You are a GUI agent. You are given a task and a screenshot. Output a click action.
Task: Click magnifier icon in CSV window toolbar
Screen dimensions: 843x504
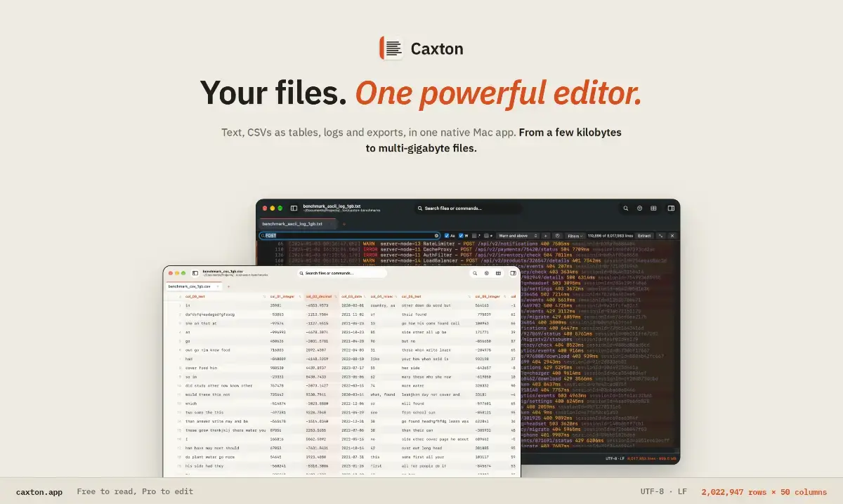[474, 273]
